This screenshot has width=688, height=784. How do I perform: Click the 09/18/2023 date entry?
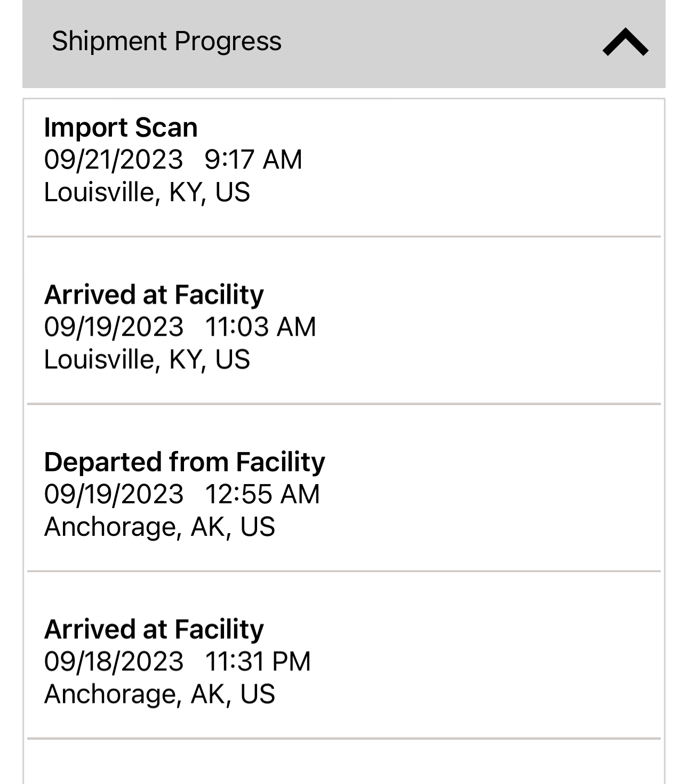[x=114, y=661]
